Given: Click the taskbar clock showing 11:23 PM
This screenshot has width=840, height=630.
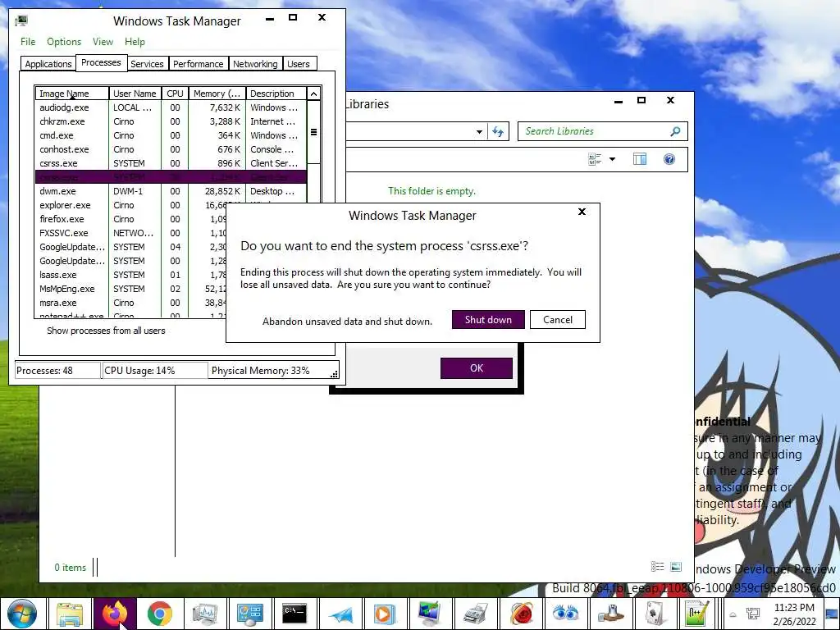Looking at the screenshot, I should tap(794, 614).
